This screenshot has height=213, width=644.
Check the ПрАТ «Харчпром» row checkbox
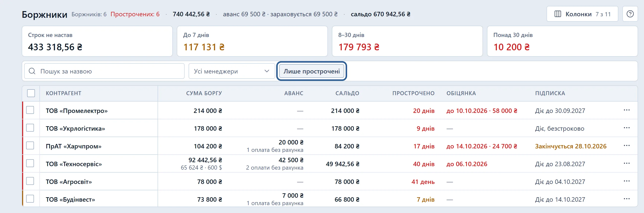pos(30,146)
